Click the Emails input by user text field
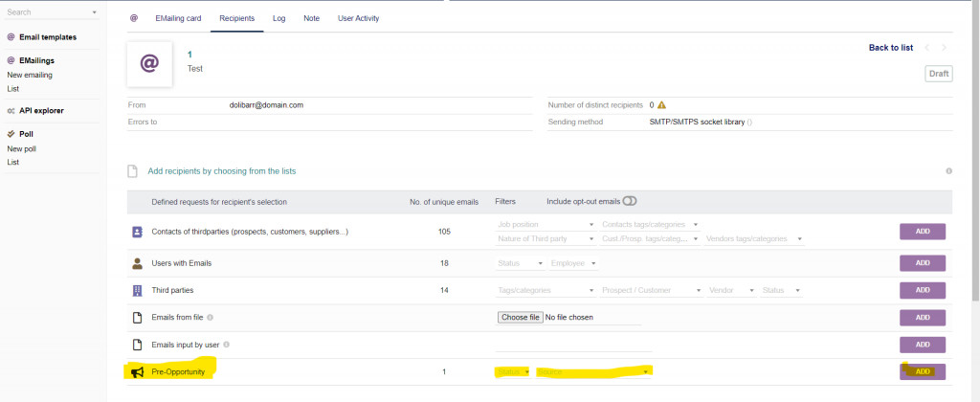Viewport: 980px width, 402px height. click(573, 345)
